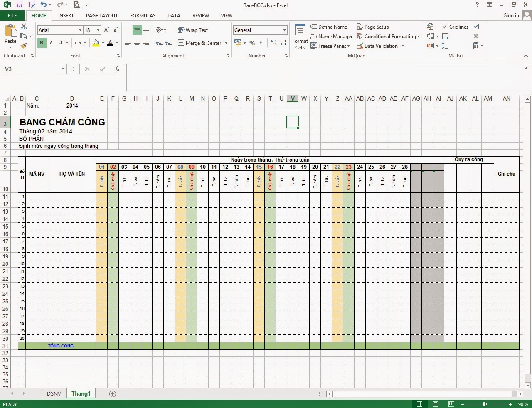Select Normal view in status bar
Image resolution: width=532 pixels, height=408 pixels.
[x=419, y=404]
